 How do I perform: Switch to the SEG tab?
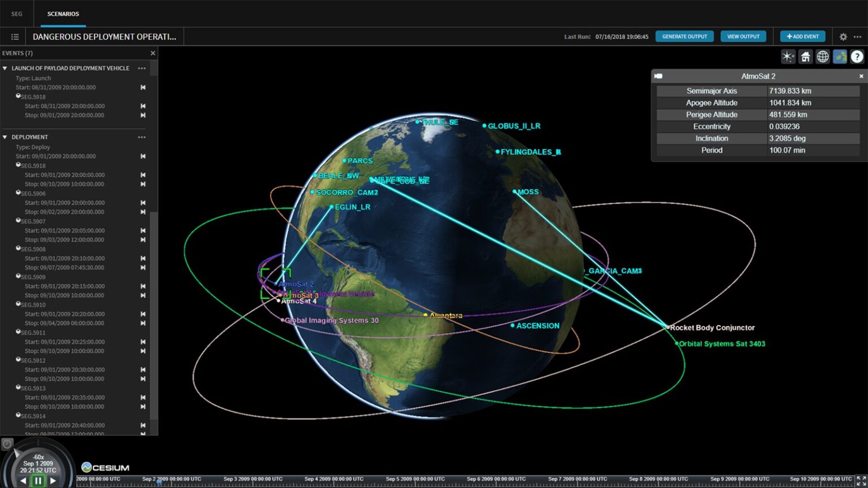(x=17, y=14)
